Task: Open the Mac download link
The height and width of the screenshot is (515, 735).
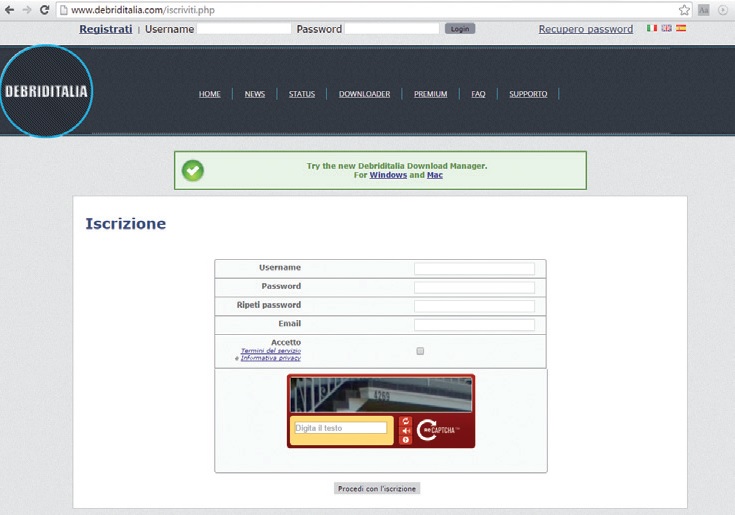Action: (x=435, y=175)
